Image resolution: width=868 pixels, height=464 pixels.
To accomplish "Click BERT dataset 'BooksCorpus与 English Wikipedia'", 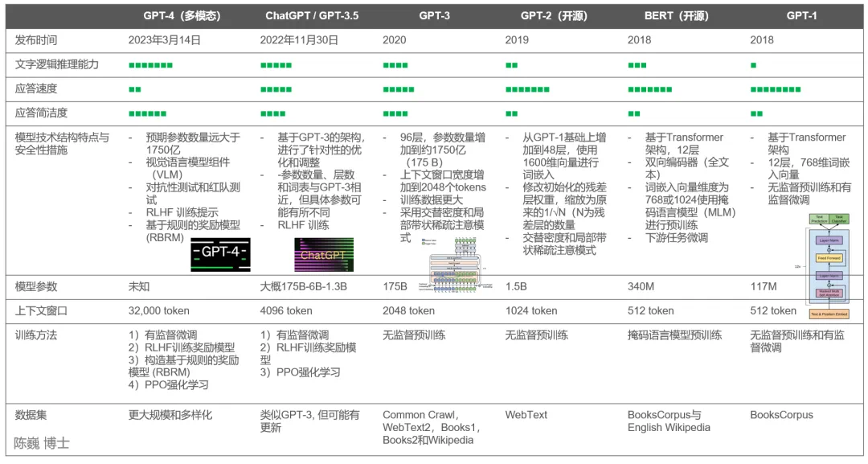I will click(x=669, y=421).
